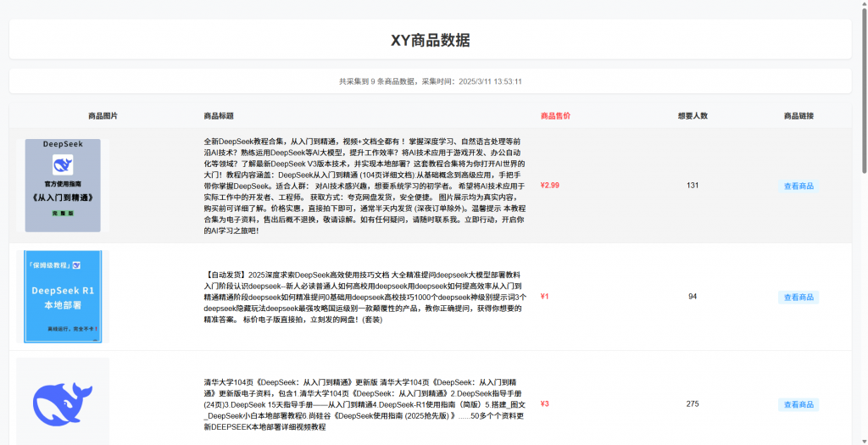Viewport: 868px width, 445px height.
Task: Select the title starting 【自动发货】2025深度求索
Action: (x=364, y=297)
